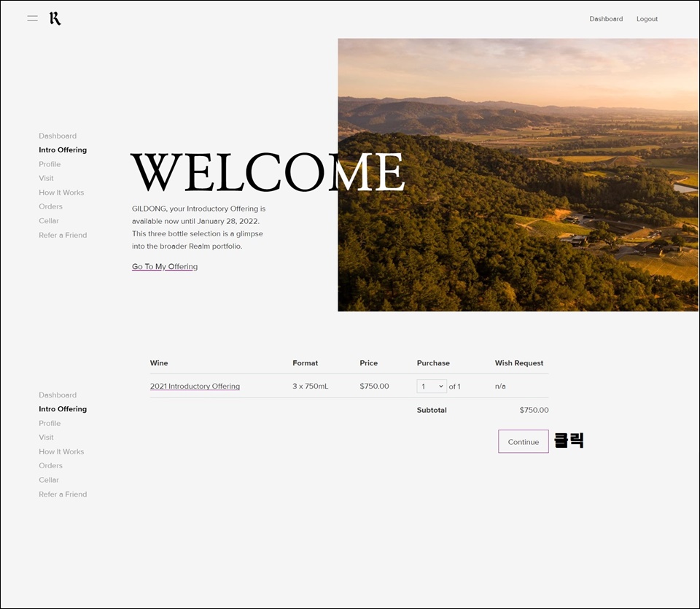
Task: Open Visit in lower sidebar menu
Action: [46, 438]
